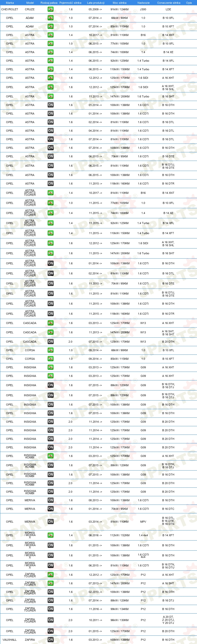Click the 112kW / 152KM power cell
The height and width of the screenshot is (644, 197).
120,535
